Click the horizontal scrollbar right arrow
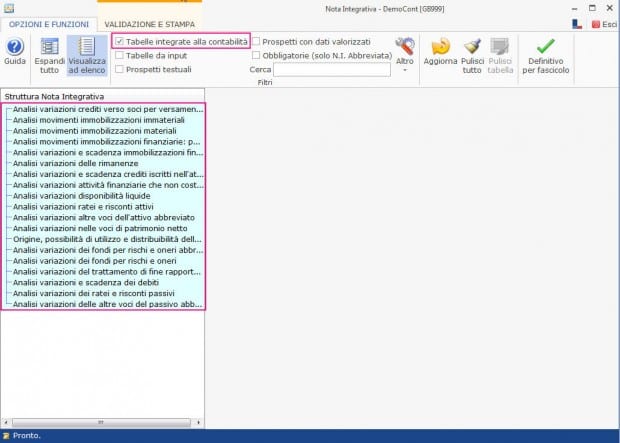The height and width of the screenshot is (443, 620). 198,422
